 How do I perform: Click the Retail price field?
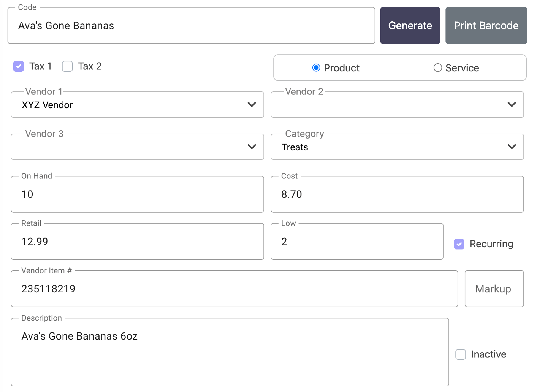(137, 241)
